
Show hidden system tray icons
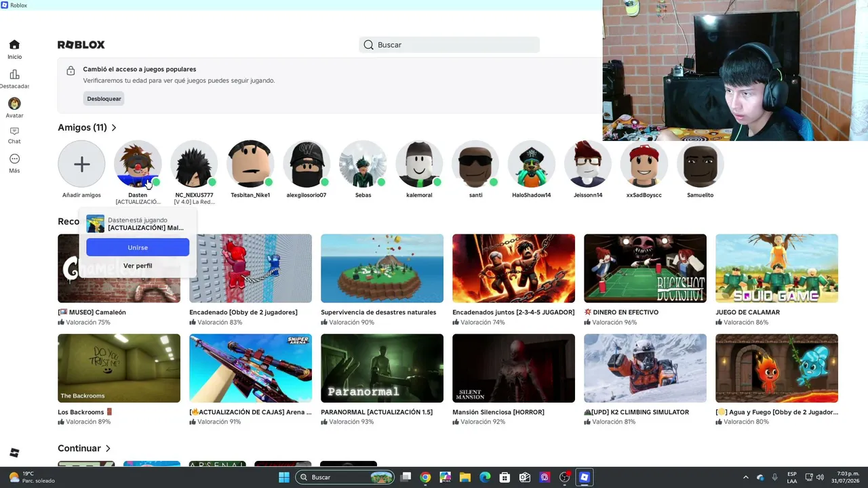(745, 477)
